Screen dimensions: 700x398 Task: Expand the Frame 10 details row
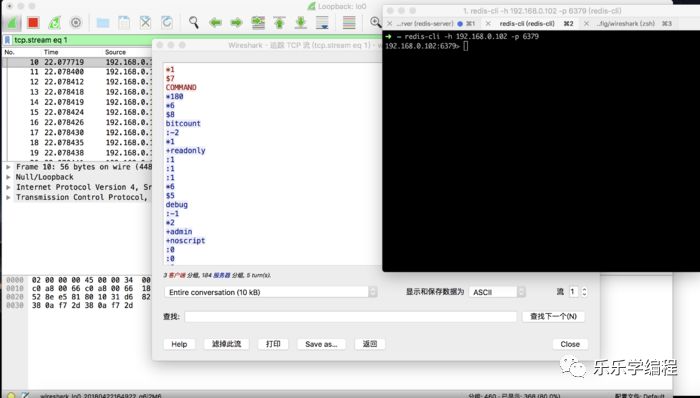(x=8, y=167)
